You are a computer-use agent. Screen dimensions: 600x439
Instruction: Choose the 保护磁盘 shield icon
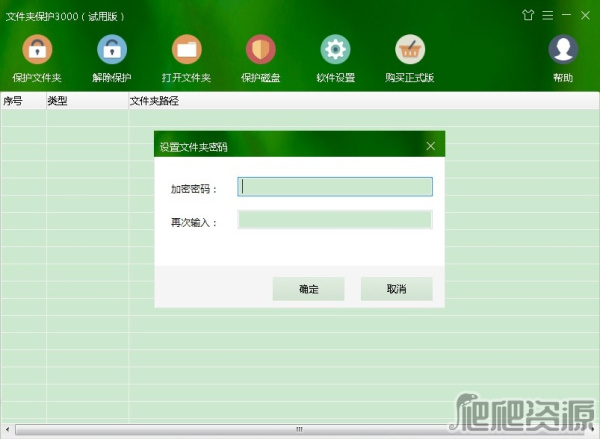261,49
